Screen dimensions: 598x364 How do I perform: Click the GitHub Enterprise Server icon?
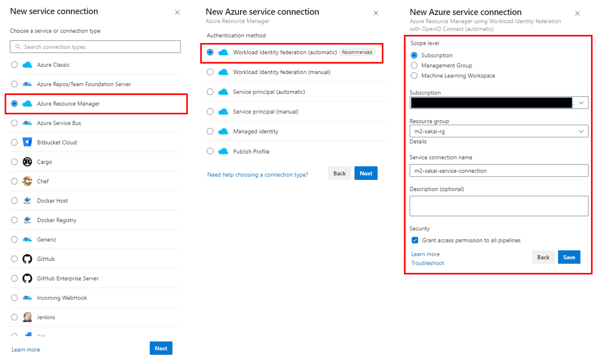coord(27,278)
